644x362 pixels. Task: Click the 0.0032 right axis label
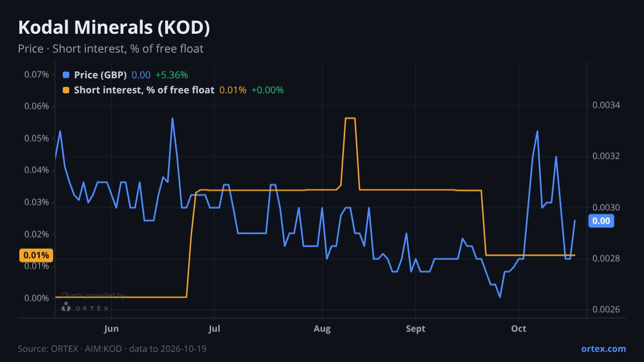click(x=606, y=156)
